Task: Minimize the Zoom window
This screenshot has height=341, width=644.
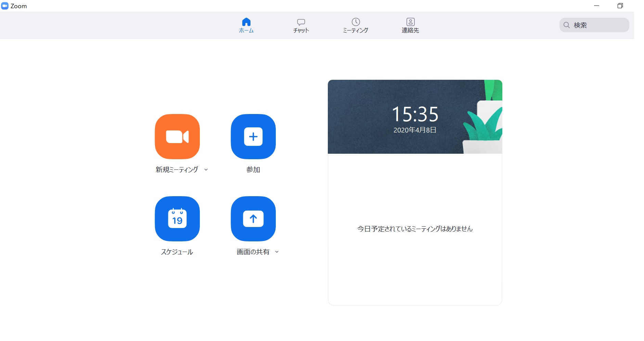Action: (x=596, y=6)
